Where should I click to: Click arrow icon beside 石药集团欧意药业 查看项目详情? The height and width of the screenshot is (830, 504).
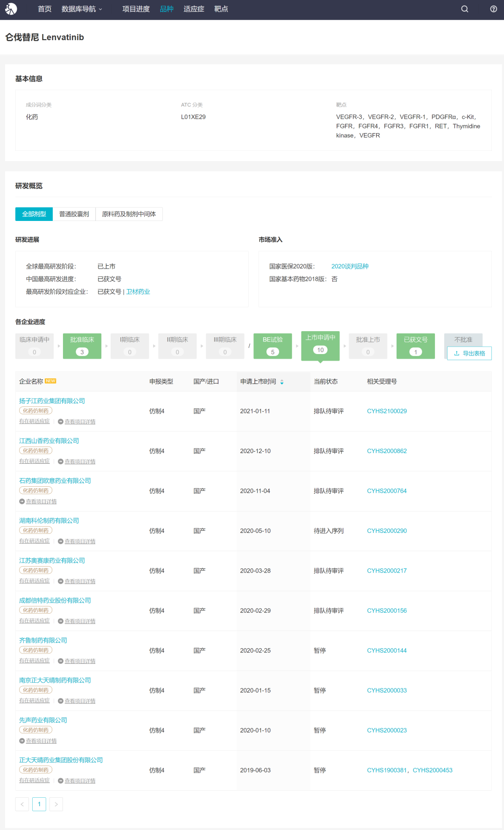point(22,502)
